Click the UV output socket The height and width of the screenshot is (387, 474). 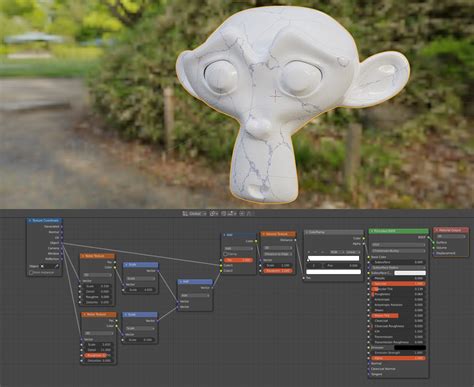pyautogui.click(x=62, y=237)
